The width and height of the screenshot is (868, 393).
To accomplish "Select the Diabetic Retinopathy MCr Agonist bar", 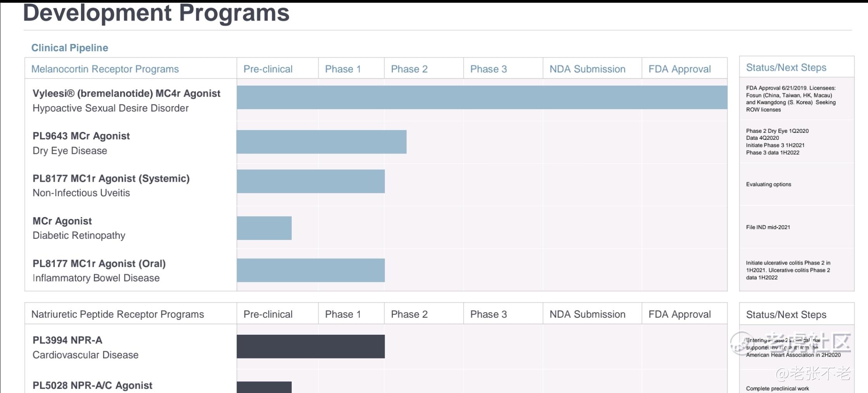I will pyautogui.click(x=264, y=228).
